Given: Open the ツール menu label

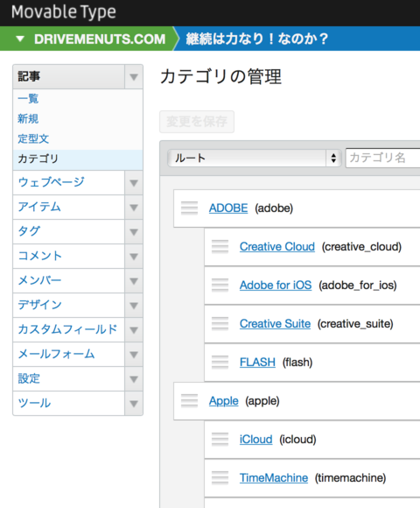Looking at the screenshot, I should coord(34,403).
